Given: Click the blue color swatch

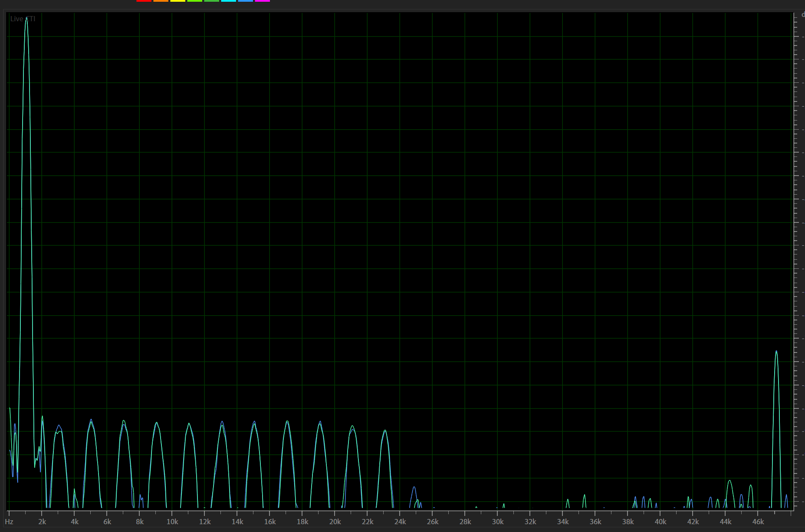Looking at the screenshot, I should coord(246,1).
